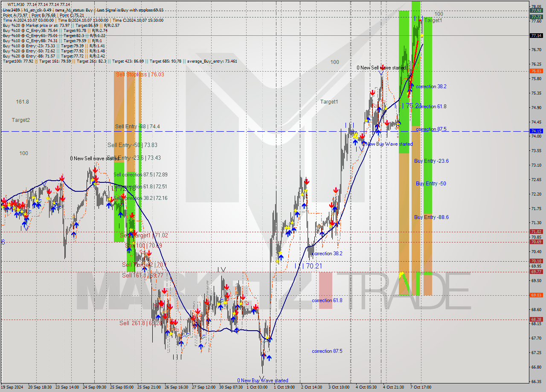The height and width of the screenshot is (392, 546).
Task: Click the 'Buy Entry -88.6' label
Action: click(431, 217)
